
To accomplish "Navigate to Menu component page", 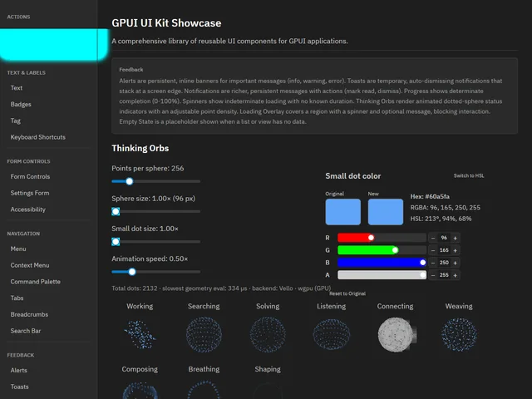I will [x=18, y=249].
